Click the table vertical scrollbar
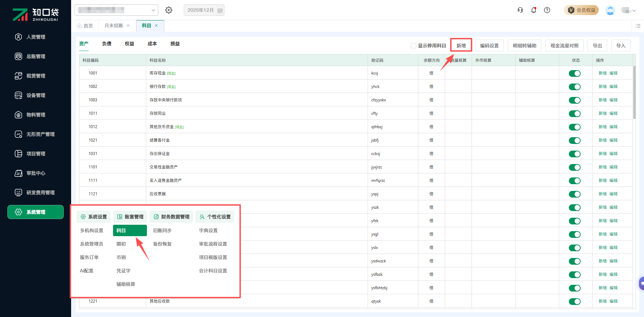 point(634,93)
